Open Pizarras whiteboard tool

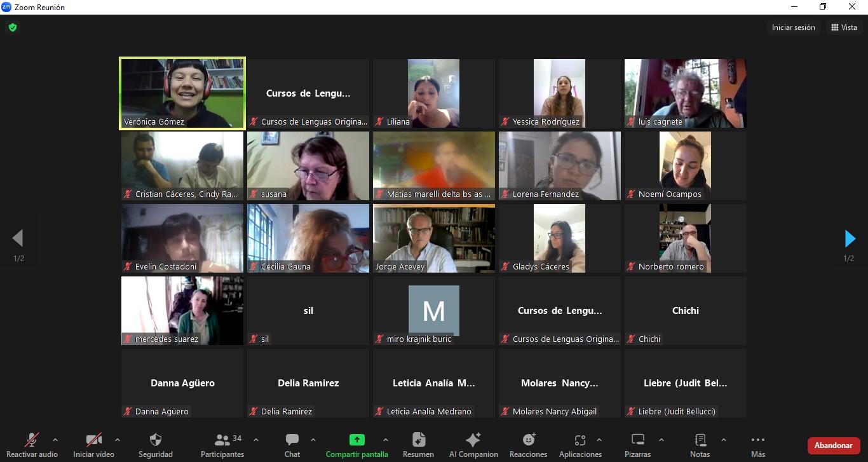[x=637, y=440]
